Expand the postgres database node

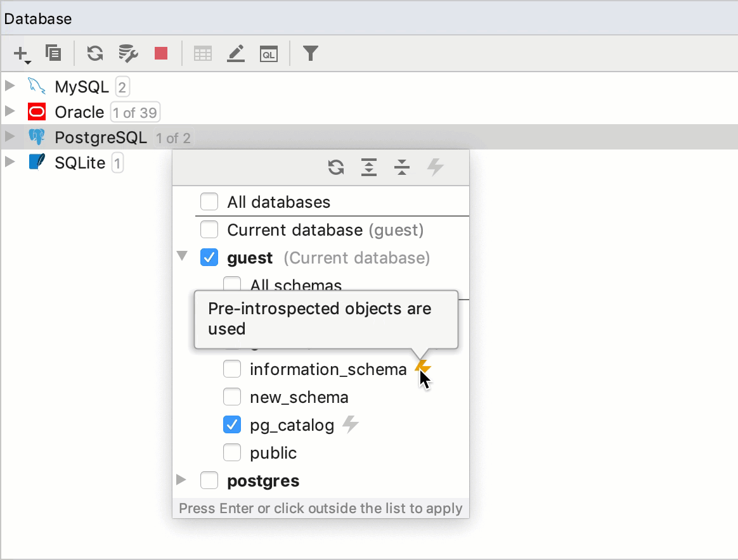click(x=182, y=480)
